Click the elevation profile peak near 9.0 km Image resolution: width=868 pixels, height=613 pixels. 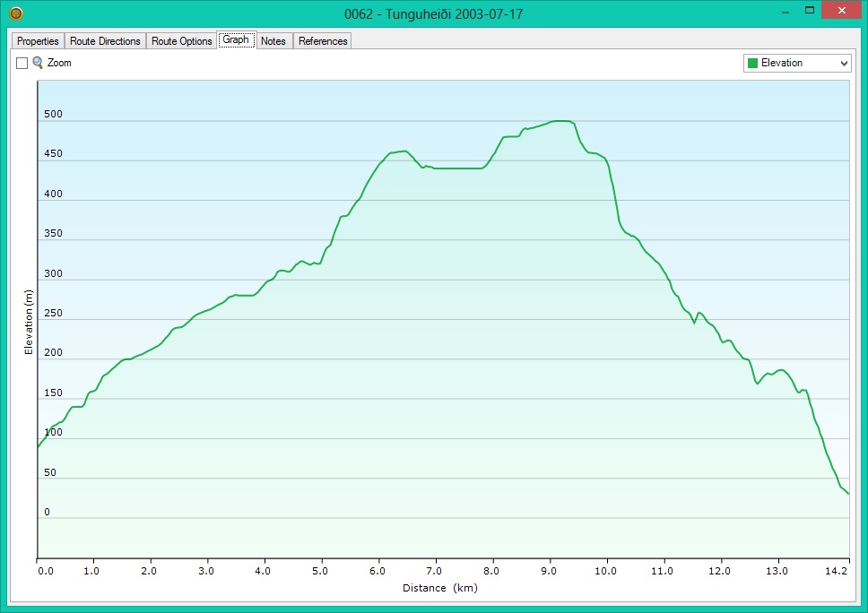point(560,121)
